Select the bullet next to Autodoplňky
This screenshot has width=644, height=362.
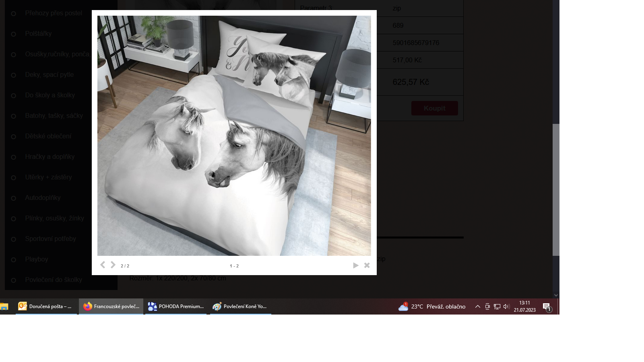(x=14, y=197)
